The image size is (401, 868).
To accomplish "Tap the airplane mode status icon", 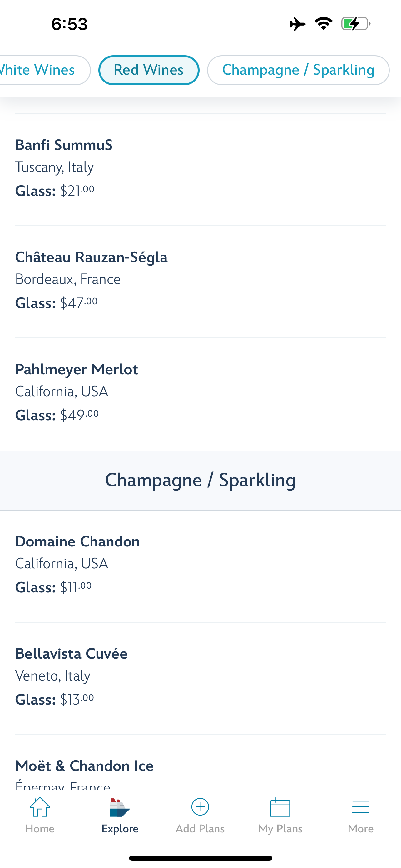I will click(x=298, y=24).
